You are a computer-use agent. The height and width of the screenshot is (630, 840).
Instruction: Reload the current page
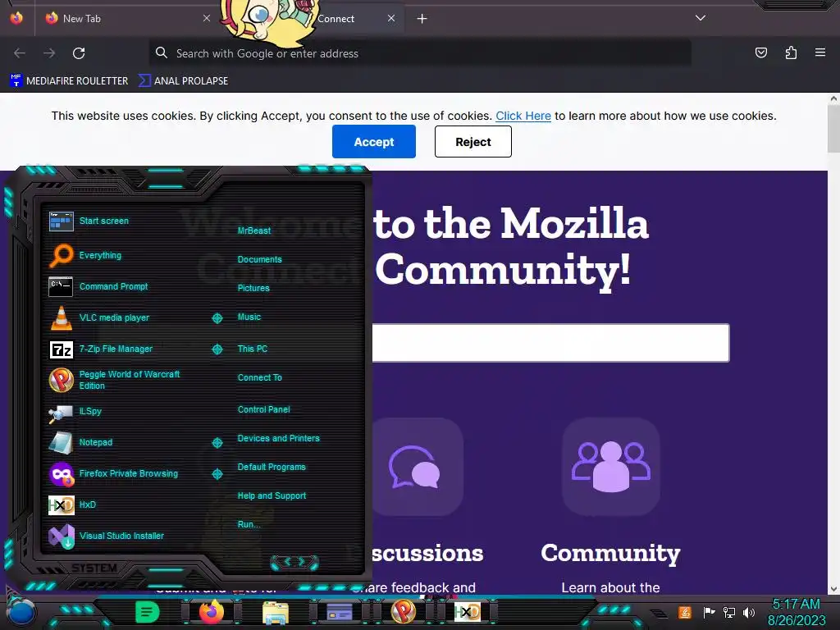pos(79,53)
